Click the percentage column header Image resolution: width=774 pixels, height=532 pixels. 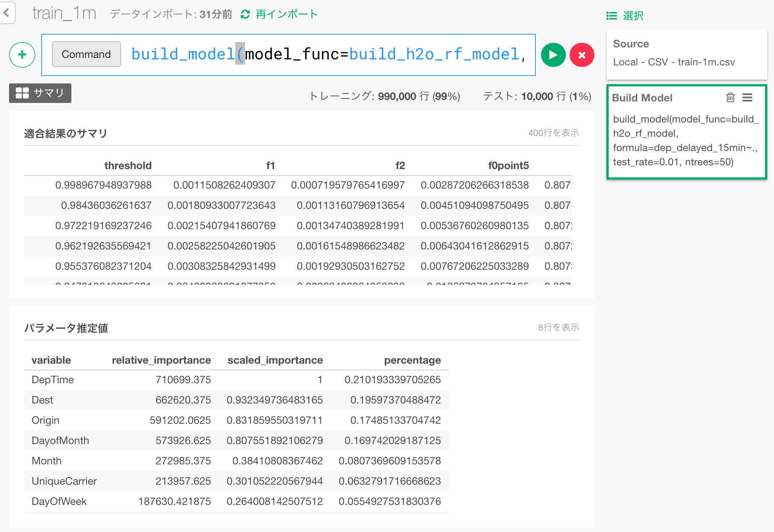point(412,360)
